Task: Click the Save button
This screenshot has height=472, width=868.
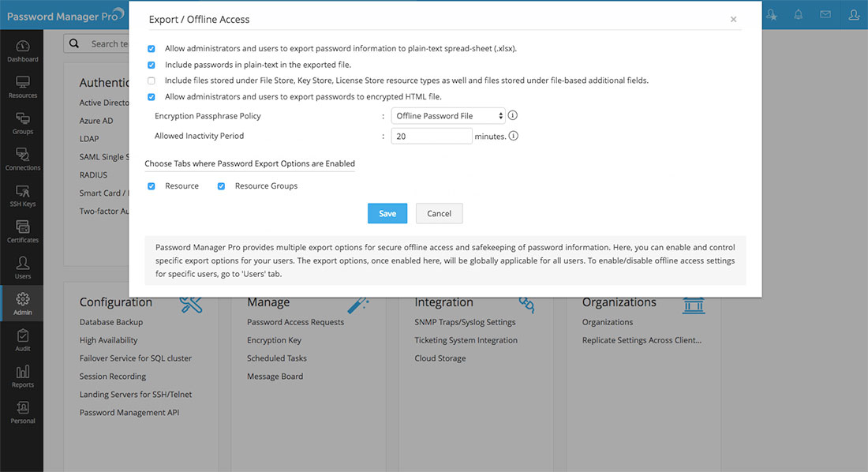Action: (x=387, y=213)
